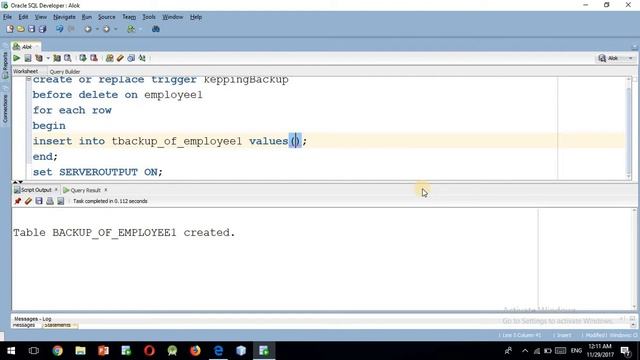Pin the Script Output with red pin

coord(18,201)
